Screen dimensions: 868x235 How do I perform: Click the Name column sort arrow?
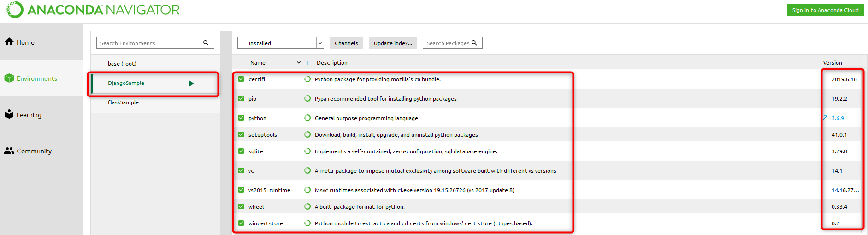(x=299, y=63)
